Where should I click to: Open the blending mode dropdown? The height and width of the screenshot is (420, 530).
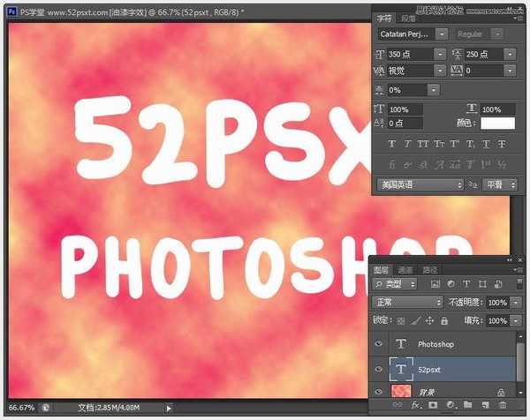[408, 302]
